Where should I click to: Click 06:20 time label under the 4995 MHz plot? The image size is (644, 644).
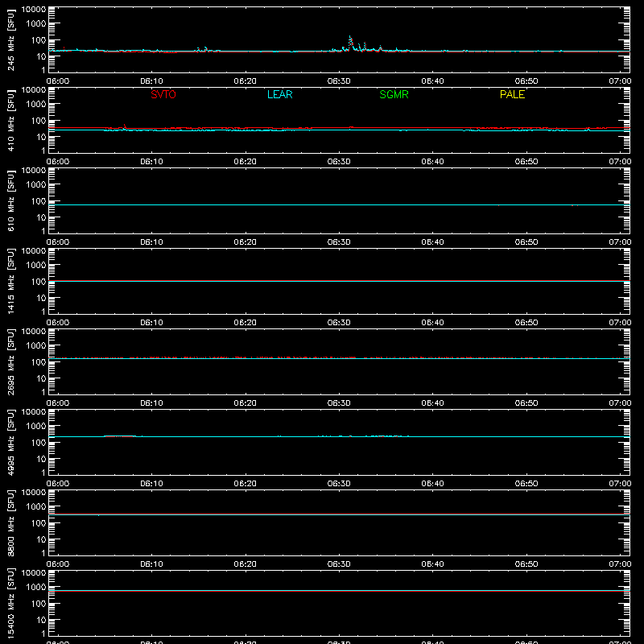pyautogui.click(x=246, y=484)
